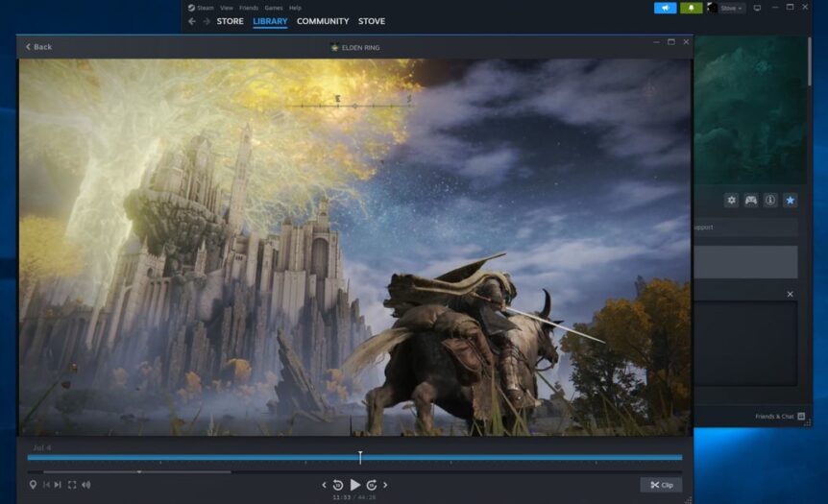The width and height of the screenshot is (828, 504).
Task: Switch to the LIBRARY tab
Action: (270, 21)
